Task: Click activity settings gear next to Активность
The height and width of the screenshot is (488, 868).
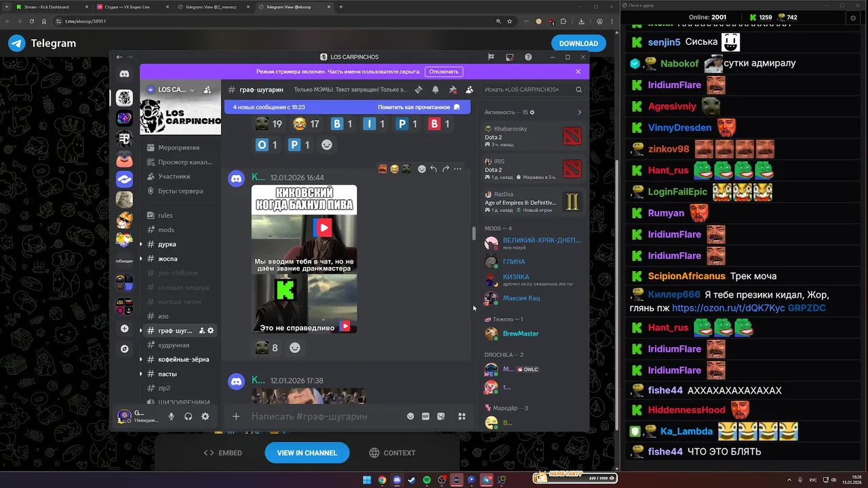Action: tap(532, 112)
